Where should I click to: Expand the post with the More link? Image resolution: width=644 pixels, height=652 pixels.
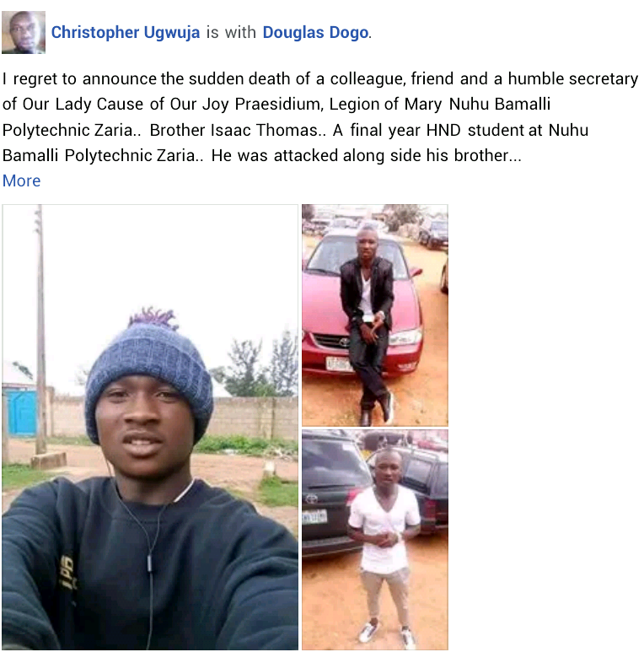click(22, 181)
